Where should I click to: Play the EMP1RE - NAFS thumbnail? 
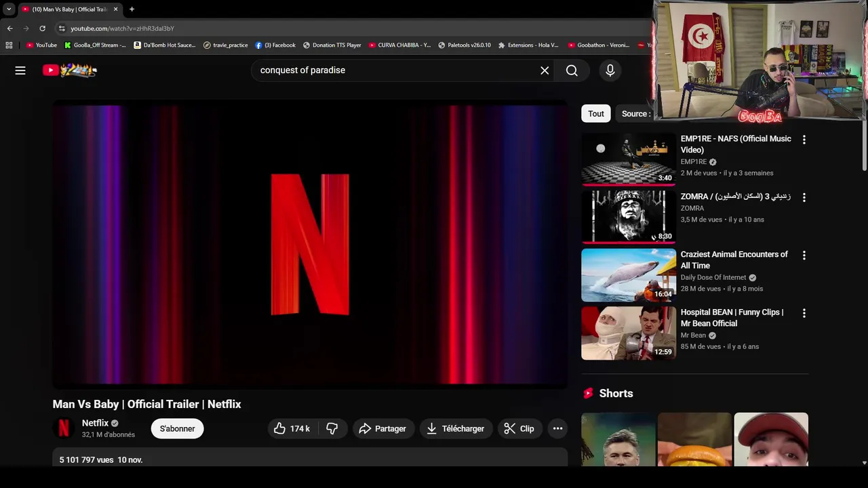629,159
